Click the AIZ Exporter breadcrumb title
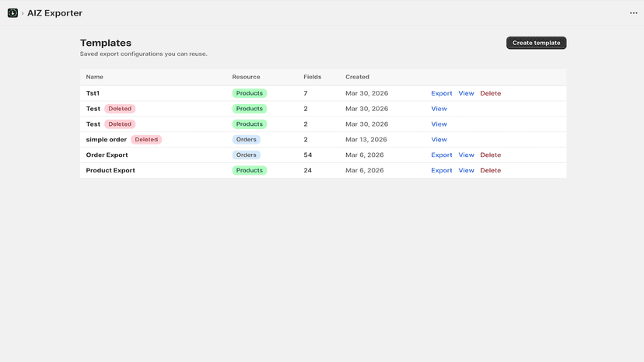 (x=54, y=13)
